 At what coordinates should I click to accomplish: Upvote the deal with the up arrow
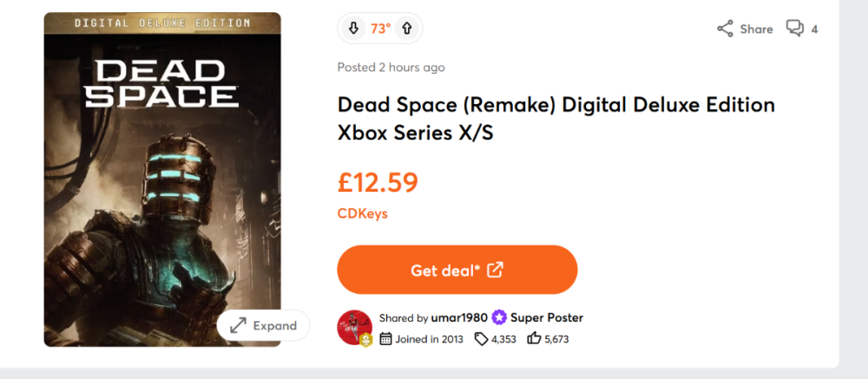pyautogui.click(x=407, y=29)
